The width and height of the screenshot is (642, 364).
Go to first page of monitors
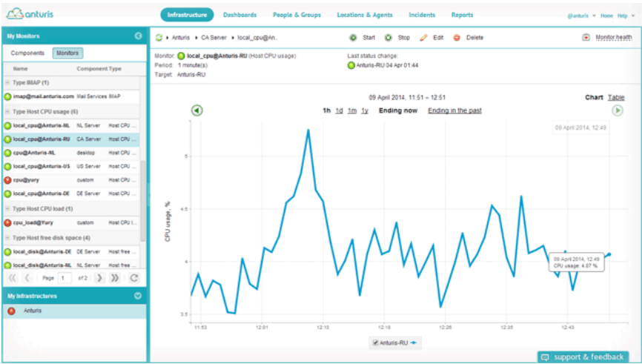[13, 278]
